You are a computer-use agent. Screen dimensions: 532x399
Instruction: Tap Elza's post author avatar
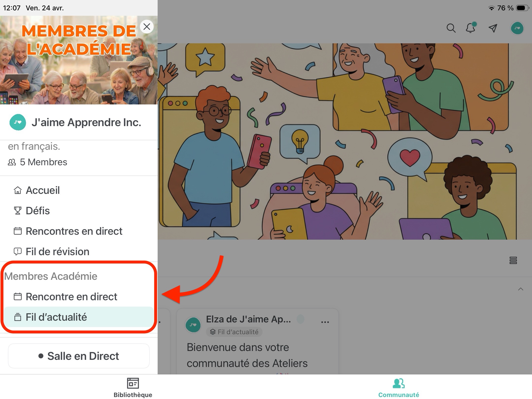193,325
